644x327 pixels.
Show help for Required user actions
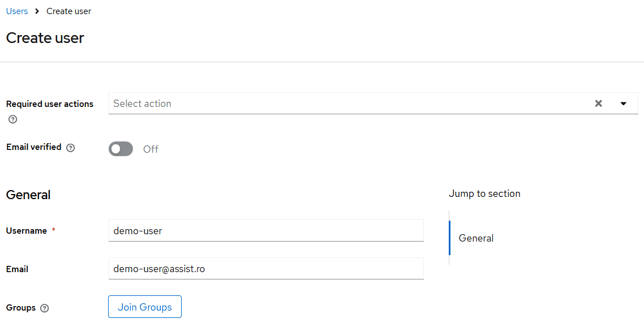click(12, 119)
